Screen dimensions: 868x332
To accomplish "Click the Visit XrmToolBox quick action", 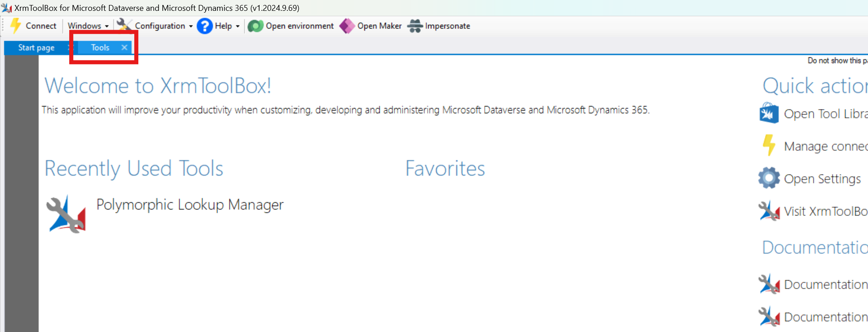I will (x=825, y=211).
